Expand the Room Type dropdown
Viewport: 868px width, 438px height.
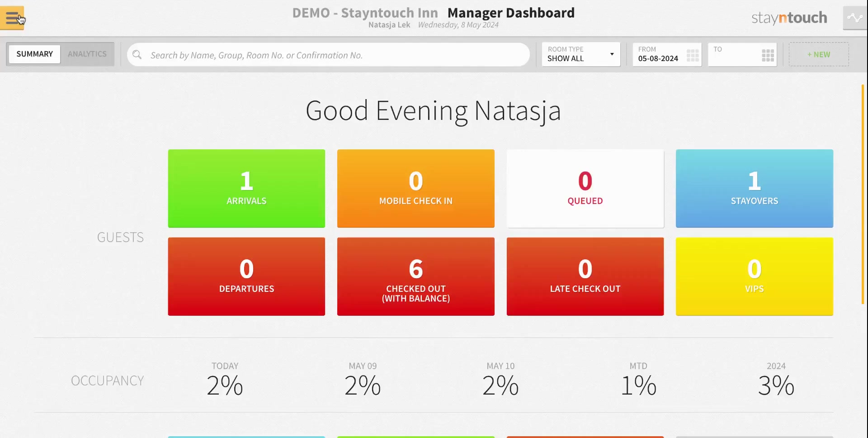coord(581,54)
